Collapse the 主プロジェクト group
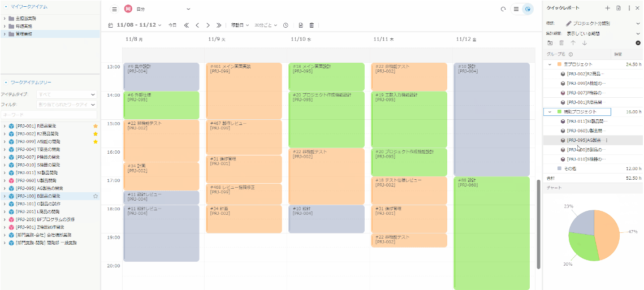 (550, 64)
